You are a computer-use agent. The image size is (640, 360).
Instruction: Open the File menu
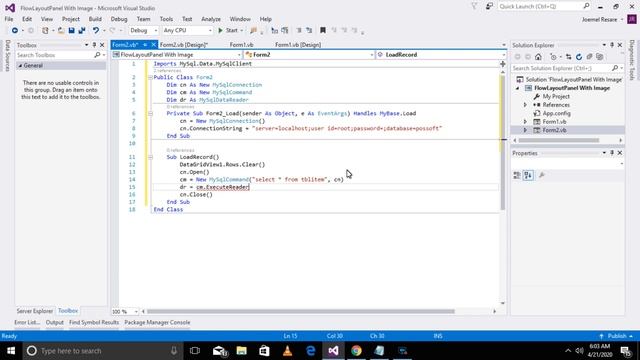(9, 19)
